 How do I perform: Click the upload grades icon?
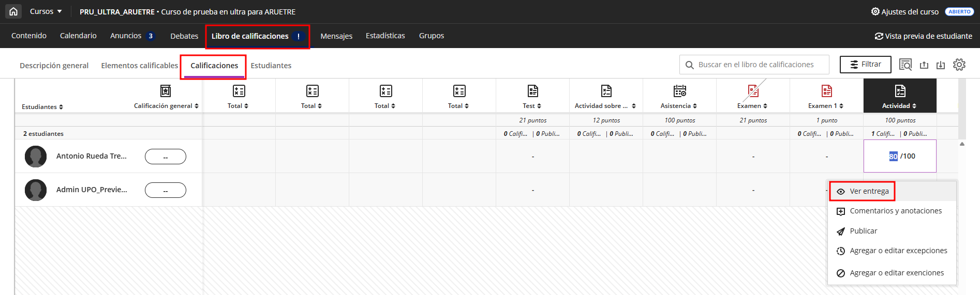point(924,65)
